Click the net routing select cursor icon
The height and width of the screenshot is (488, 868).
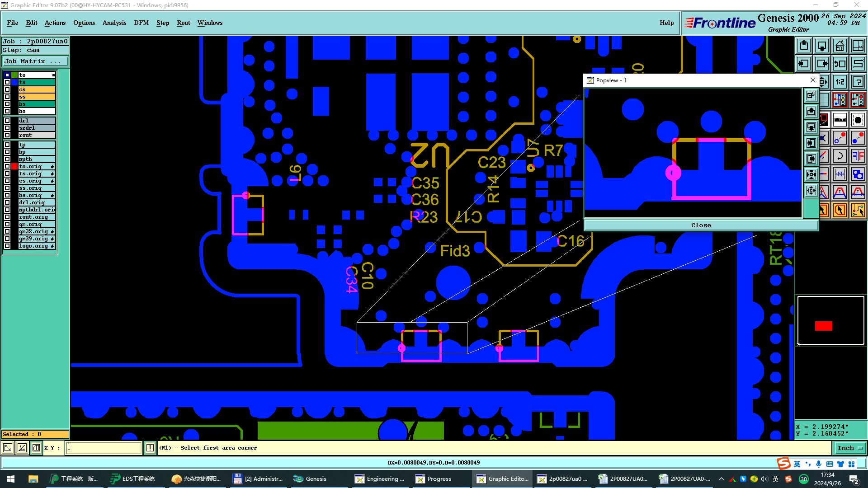pos(858,210)
